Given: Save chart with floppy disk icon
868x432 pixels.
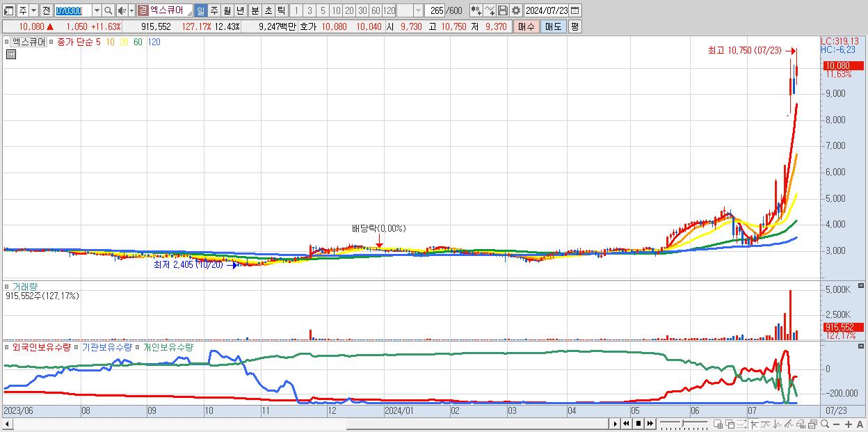Looking at the screenshot, I should click(x=503, y=10).
